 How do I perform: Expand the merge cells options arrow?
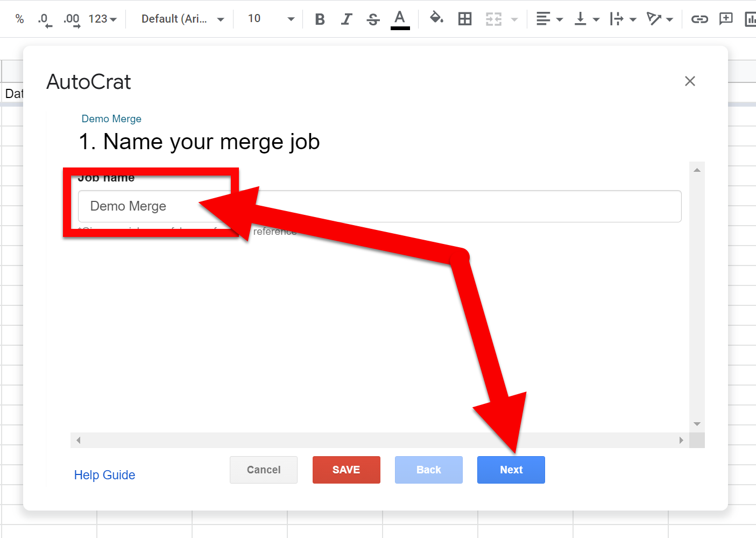pyautogui.click(x=514, y=19)
